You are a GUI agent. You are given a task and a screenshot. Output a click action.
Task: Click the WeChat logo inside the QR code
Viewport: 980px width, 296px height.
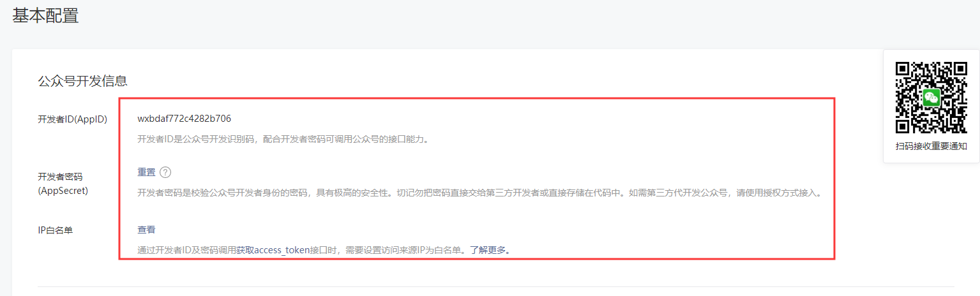point(931,97)
